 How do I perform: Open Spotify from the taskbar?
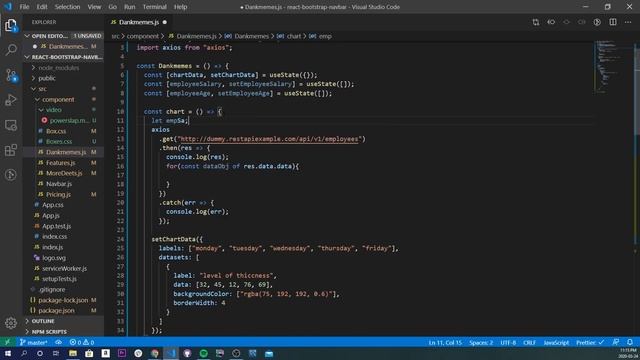(204, 353)
